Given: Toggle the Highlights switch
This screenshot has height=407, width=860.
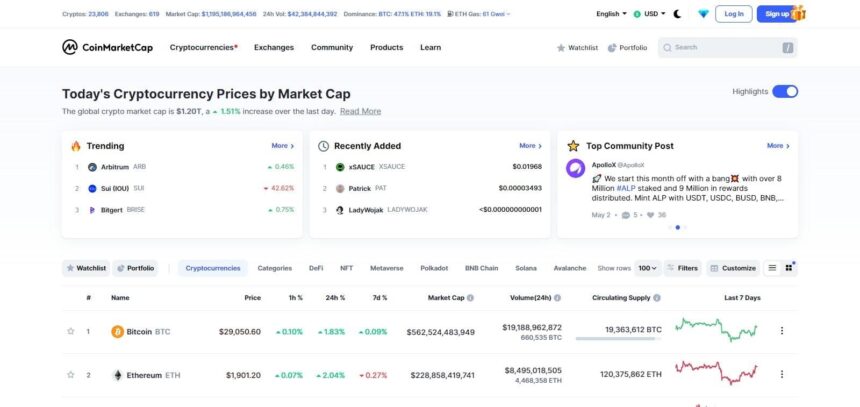Looking at the screenshot, I should pyautogui.click(x=785, y=92).
